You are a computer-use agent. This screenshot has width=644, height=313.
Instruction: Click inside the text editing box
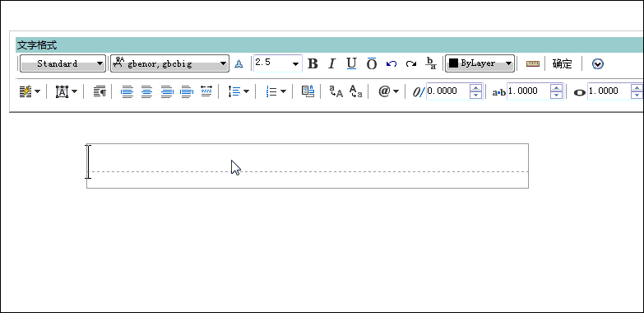click(x=308, y=166)
